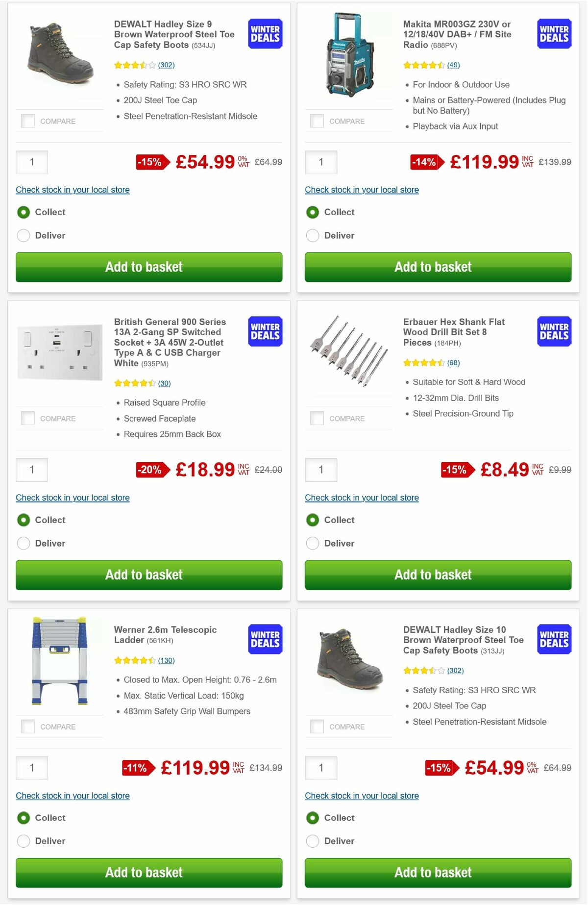The width and height of the screenshot is (588, 905).
Task: Select Collect for the British General socket
Action: coord(23,520)
